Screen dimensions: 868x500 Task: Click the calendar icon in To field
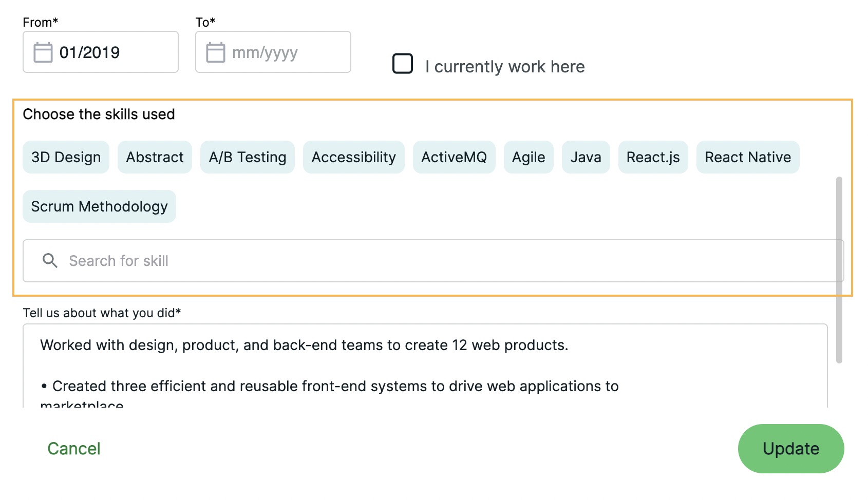pos(215,52)
